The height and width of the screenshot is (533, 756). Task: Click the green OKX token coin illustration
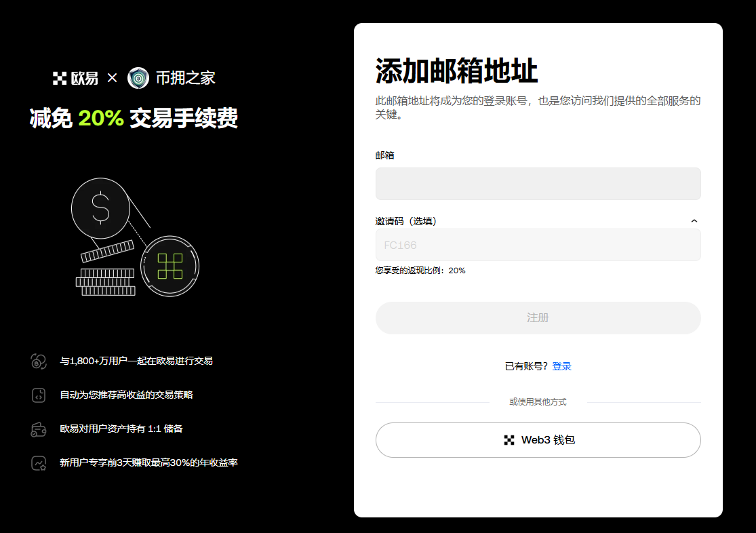click(x=170, y=266)
